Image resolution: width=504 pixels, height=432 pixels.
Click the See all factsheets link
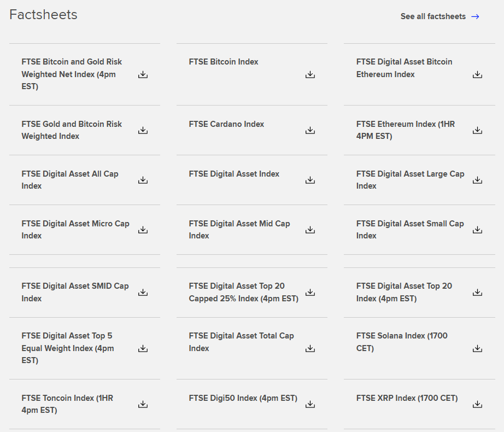point(432,16)
